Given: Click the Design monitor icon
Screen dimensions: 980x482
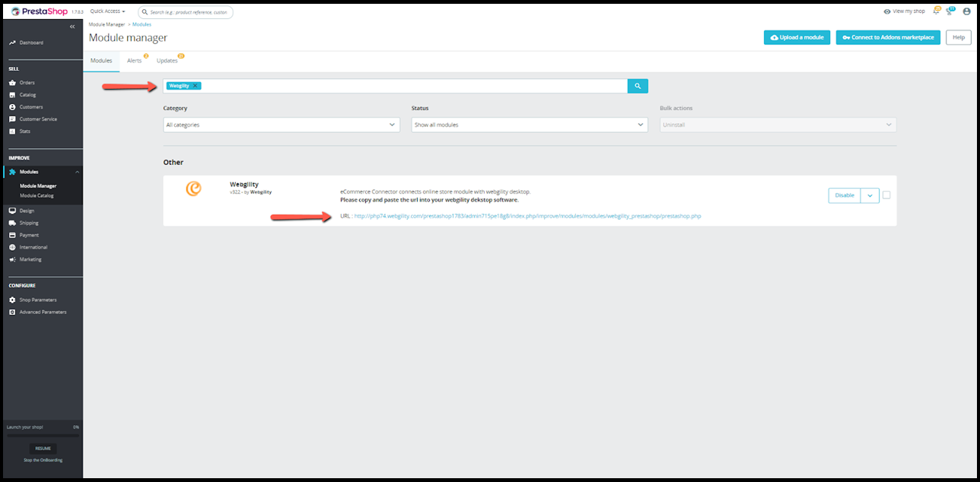Looking at the screenshot, I should (12, 211).
